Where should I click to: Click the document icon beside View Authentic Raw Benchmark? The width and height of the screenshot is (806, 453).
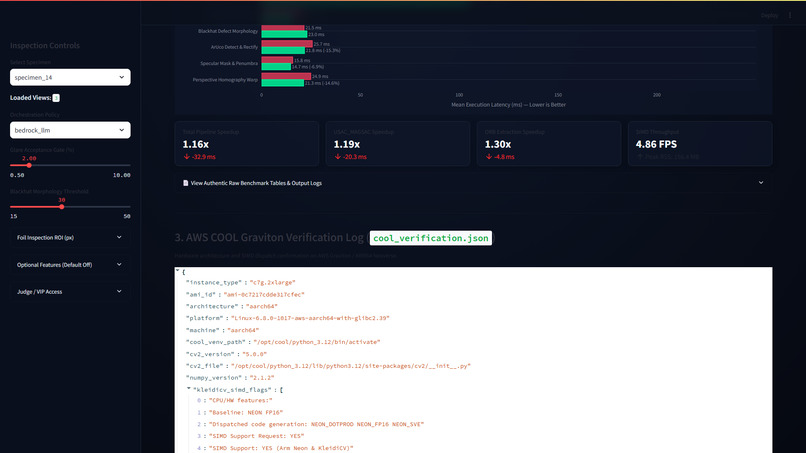186,183
